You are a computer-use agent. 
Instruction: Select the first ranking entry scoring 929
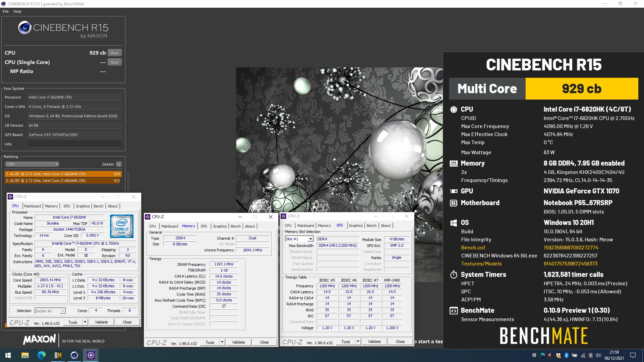coord(63,174)
